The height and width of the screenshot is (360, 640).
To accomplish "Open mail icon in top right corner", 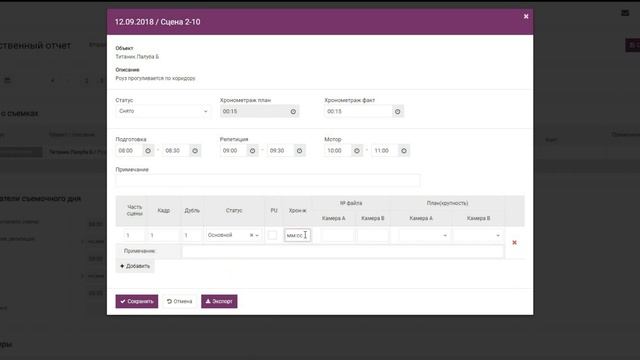I will pyautogui.click(x=625, y=13).
